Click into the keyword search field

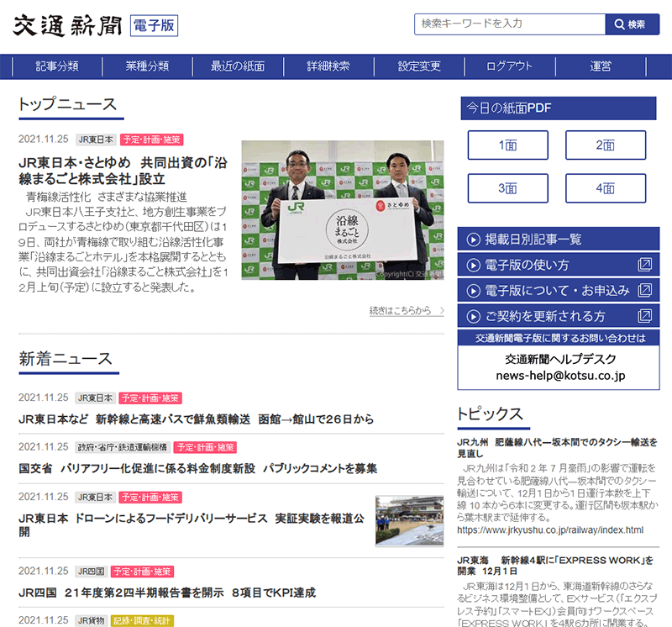click(509, 24)
